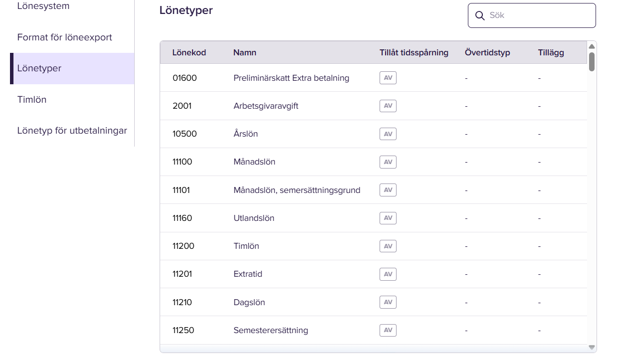Select wage code 11100
Viewport: 617px width, 364px height.
pyautogui.click(x=182, y=162)
